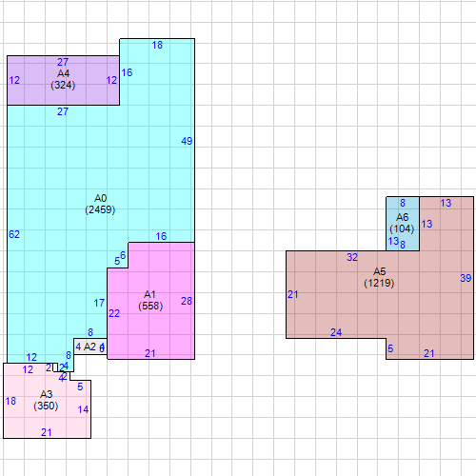Click the 5 dimension at A5's lower notch
The width and height of the screenshot is (476, 476).
pos(390,348)
